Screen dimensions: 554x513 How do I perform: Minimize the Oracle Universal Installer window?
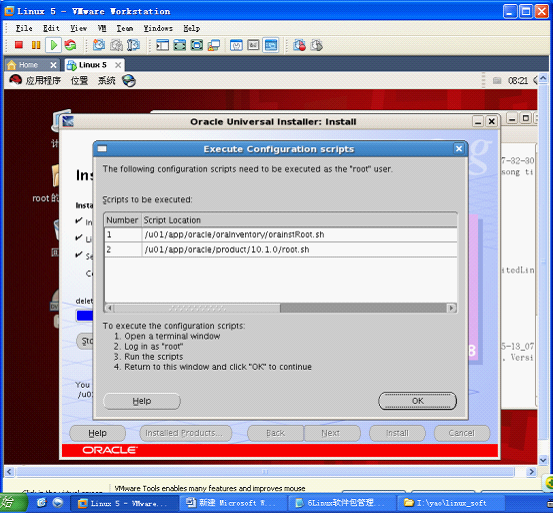pos(478,122)
